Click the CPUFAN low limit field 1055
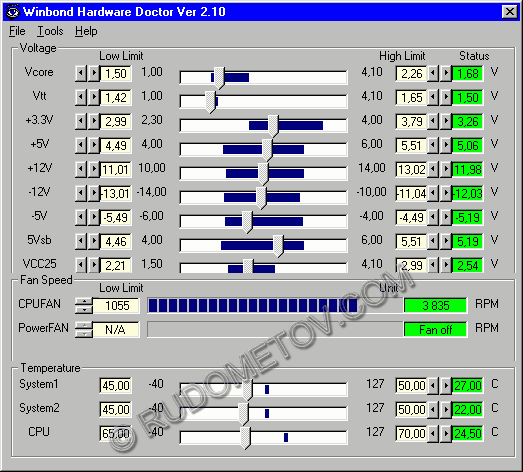This screenshot has height=472, width=523. (116, 306)
